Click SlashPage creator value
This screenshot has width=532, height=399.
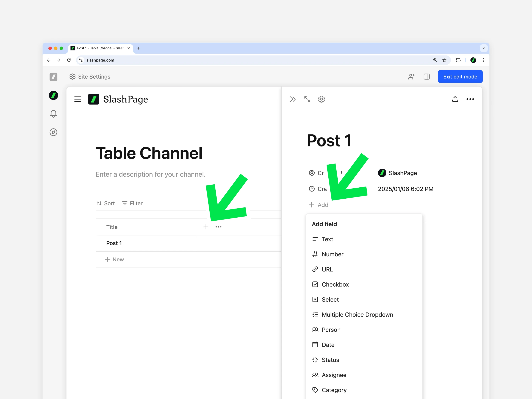(397, 173)
